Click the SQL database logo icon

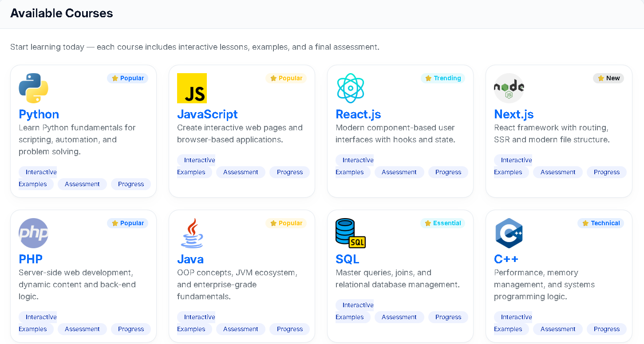(x=350, y=233)
